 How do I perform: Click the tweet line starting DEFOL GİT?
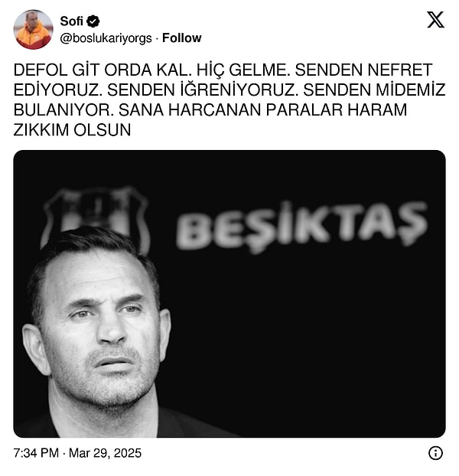click(x=223, y=70)
